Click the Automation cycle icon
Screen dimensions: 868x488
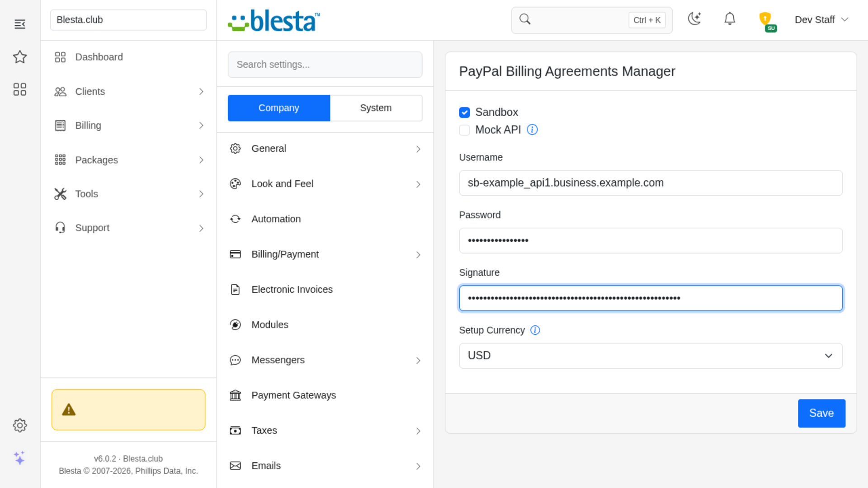(x=236, y=219)
